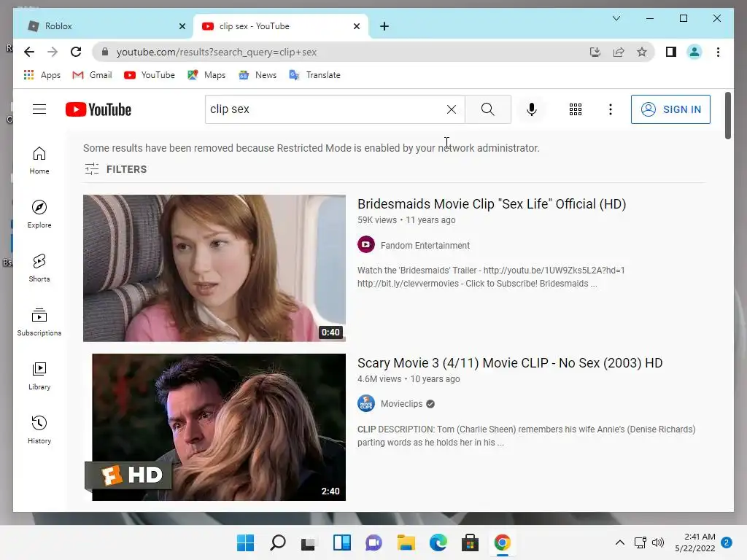Open Microsoft Store on the taskbar
The width and height of the screenshot is (747, 560).
(470, 542)
